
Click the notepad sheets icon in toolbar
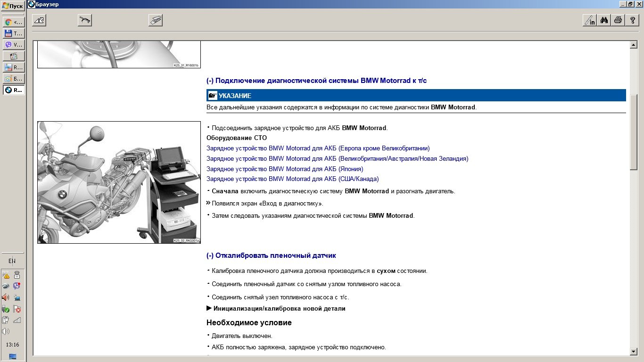tap(156, 20)
